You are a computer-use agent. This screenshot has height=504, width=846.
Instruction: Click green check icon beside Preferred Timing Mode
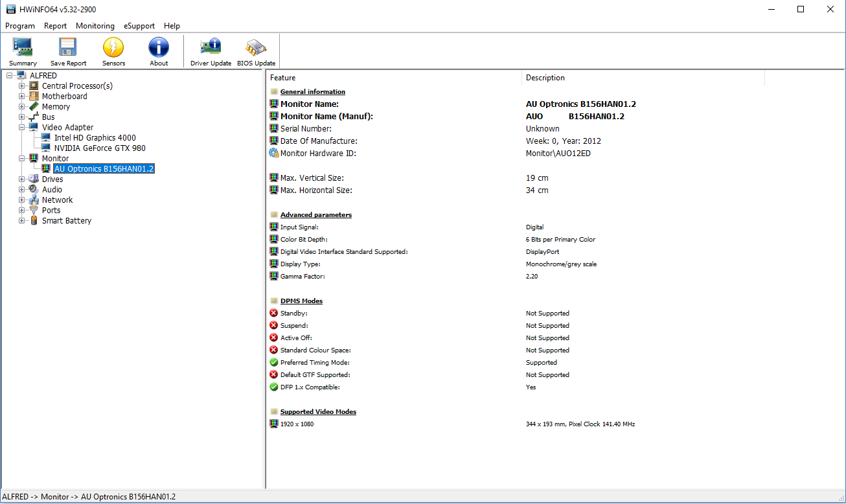pos(273,363)
